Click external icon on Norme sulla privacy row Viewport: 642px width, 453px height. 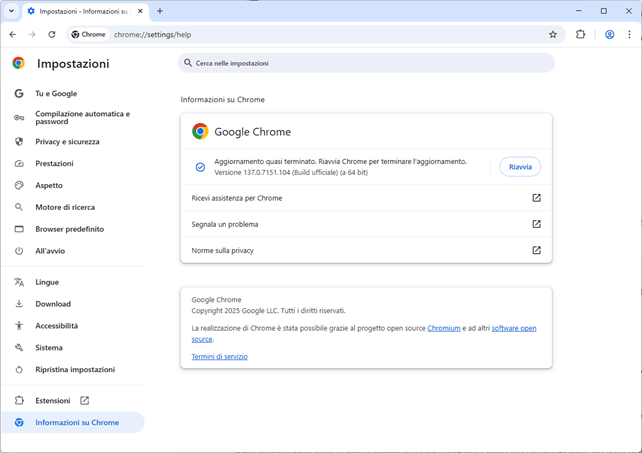click(536, 250)
